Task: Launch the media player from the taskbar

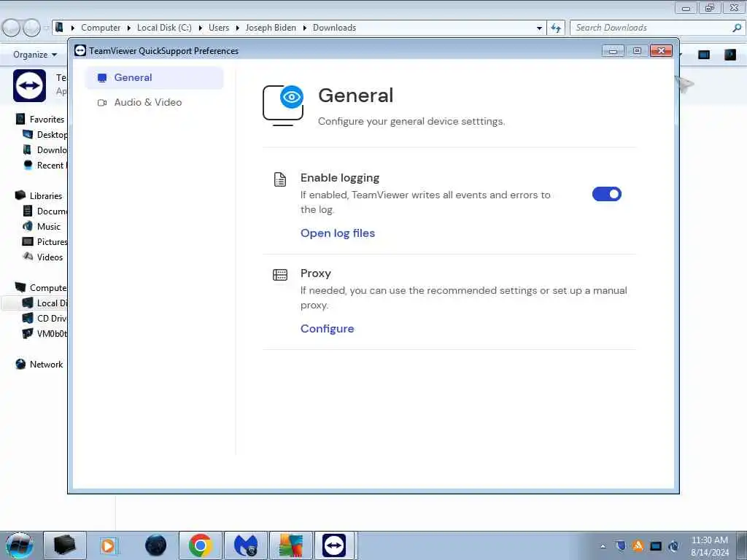Action: (x=108, y=545)
